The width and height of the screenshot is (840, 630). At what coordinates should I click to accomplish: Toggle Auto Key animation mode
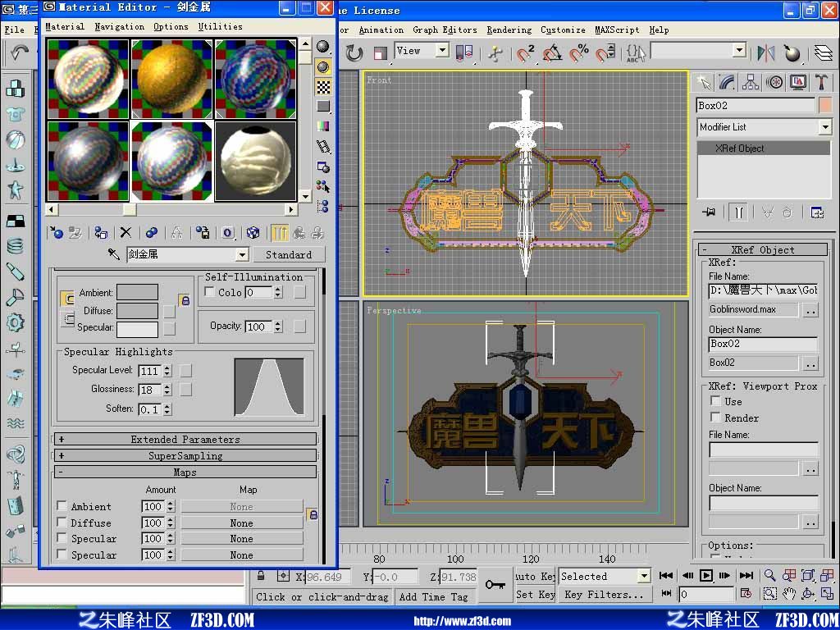click(535, 577)
